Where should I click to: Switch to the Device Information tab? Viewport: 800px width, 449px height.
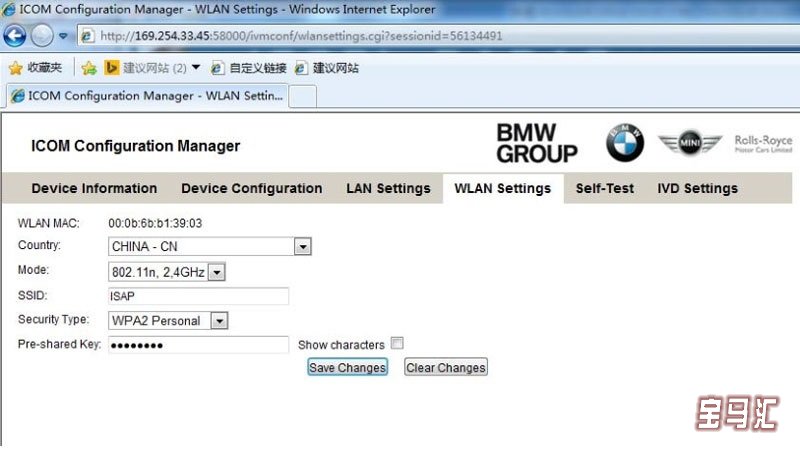94,188
